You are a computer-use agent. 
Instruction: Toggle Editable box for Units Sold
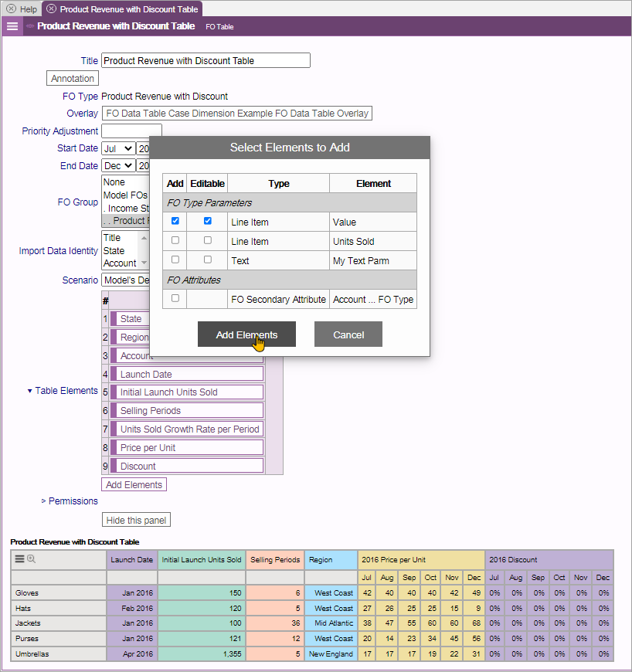coord(208,240)
